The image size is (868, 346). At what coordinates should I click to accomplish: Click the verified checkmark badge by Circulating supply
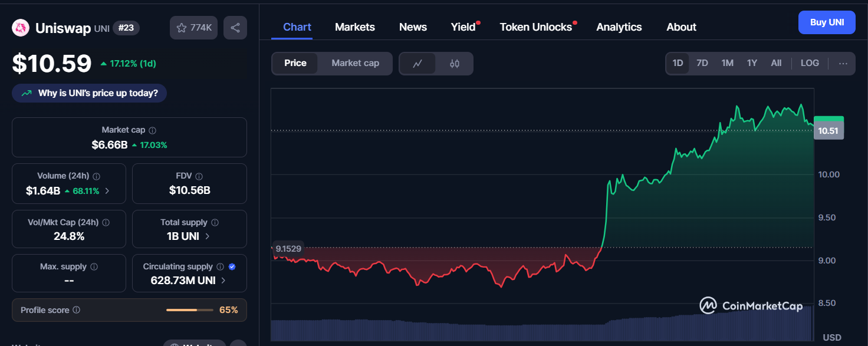232,267
